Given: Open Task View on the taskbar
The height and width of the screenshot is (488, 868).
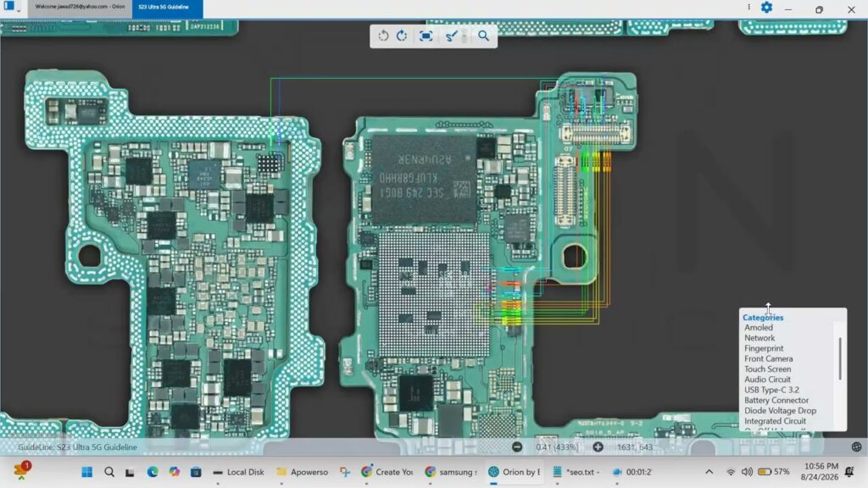Looking at the screenshot, I should pos(130,473).
